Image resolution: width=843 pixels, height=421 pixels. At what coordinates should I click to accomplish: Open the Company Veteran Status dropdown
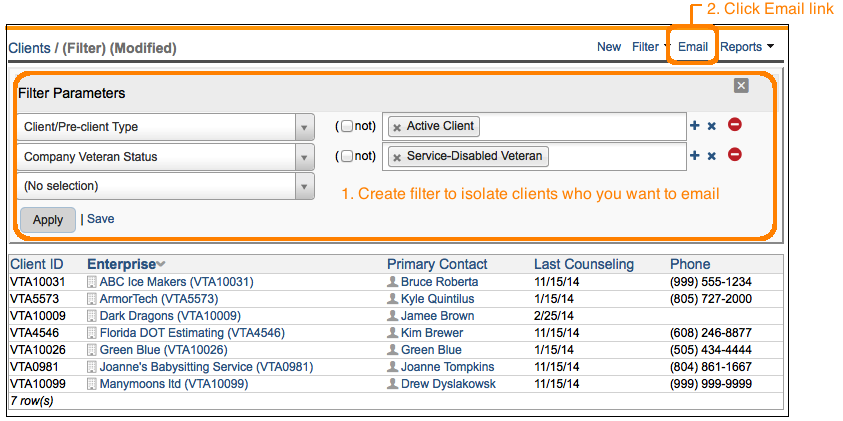click(x=305, y=157)
